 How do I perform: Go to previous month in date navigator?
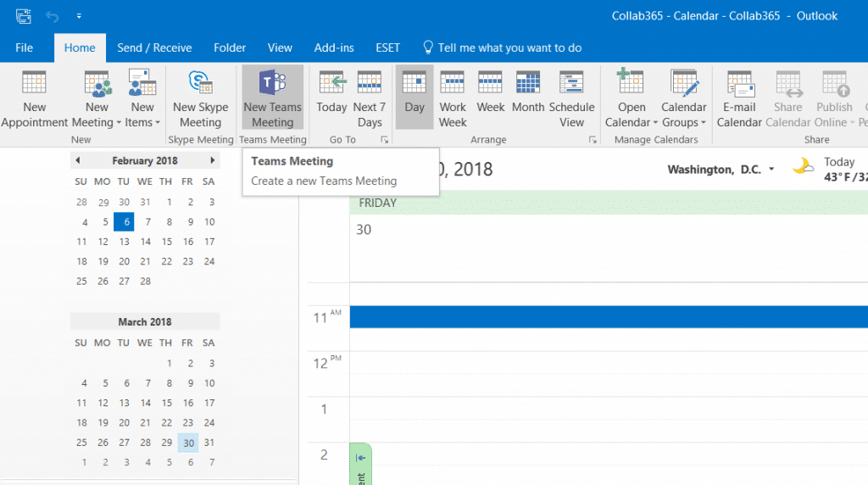tap(77, 160)
